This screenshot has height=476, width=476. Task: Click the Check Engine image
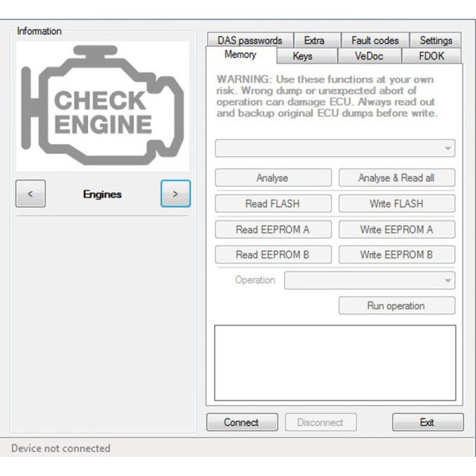(102, 105)
